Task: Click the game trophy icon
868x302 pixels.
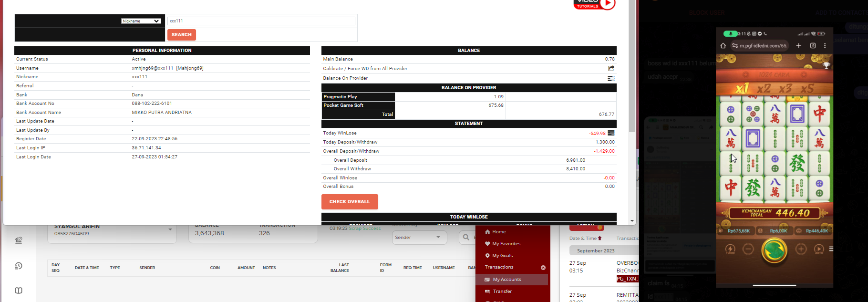Action: (x=827, y=65)
